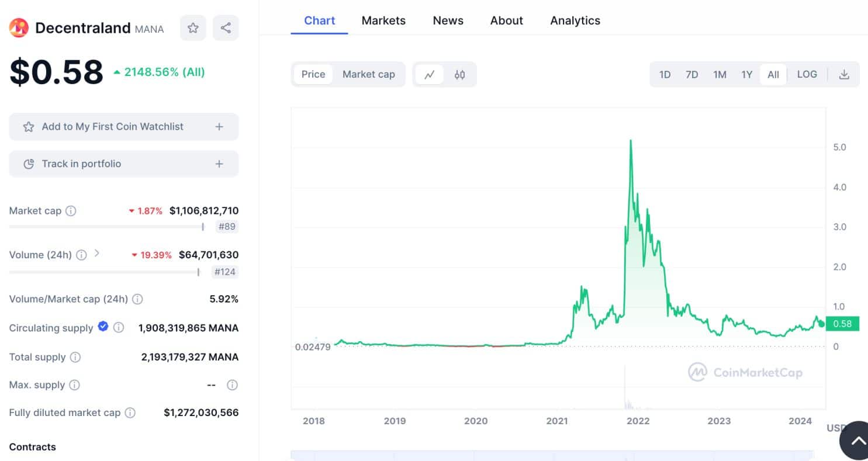
Task: Click the pie chart icon in Track in portfolio
Action: [28, 164]
